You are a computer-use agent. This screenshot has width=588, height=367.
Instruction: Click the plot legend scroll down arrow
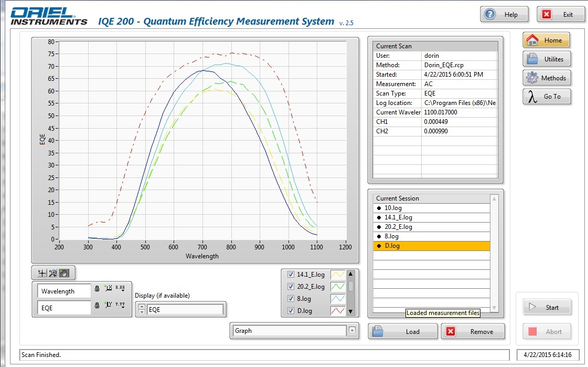click(350, 311)
